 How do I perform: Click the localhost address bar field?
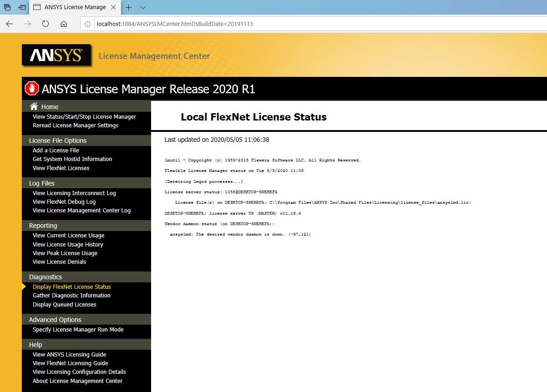coord(314,24)
